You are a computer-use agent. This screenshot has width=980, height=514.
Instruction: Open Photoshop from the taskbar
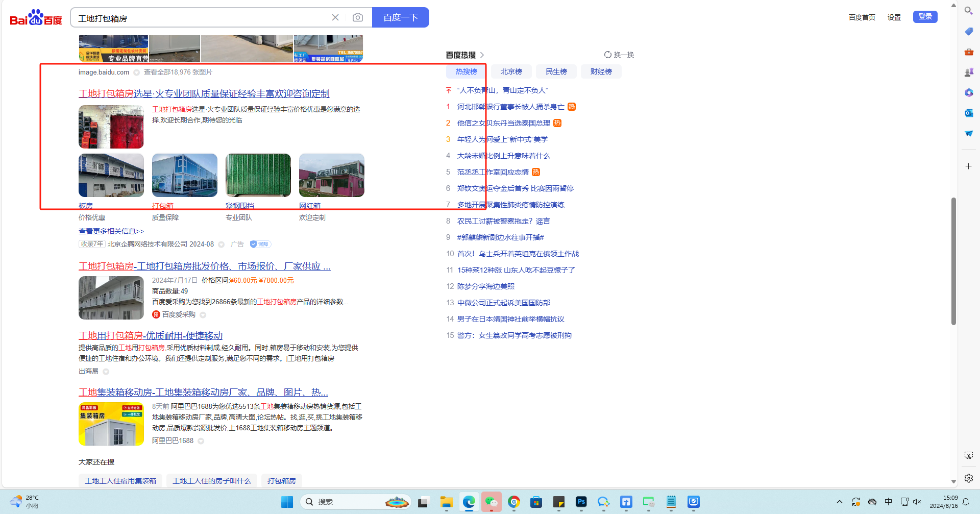pos(581,502)
